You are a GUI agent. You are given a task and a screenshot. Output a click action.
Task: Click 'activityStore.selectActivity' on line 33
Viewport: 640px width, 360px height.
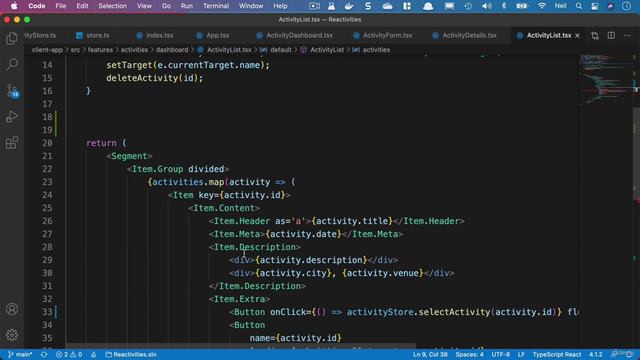coord(418,312)
